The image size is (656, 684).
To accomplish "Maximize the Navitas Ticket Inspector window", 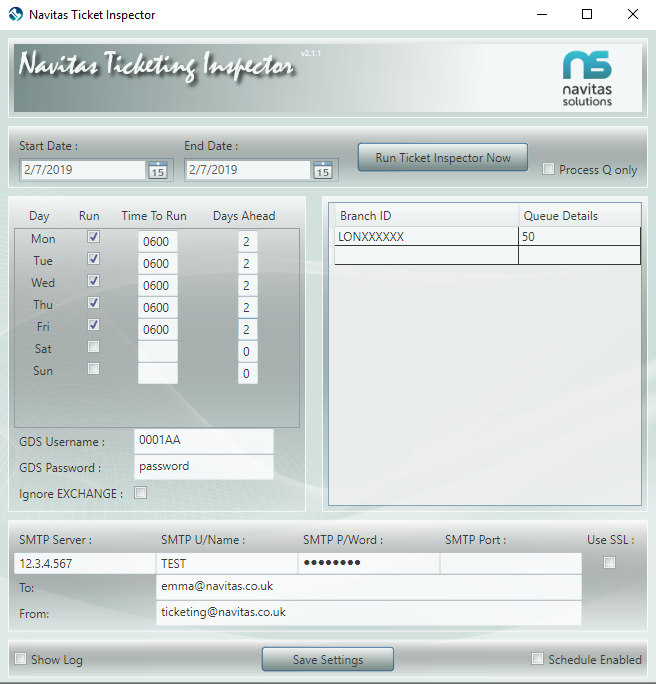I will coord(587,14).
